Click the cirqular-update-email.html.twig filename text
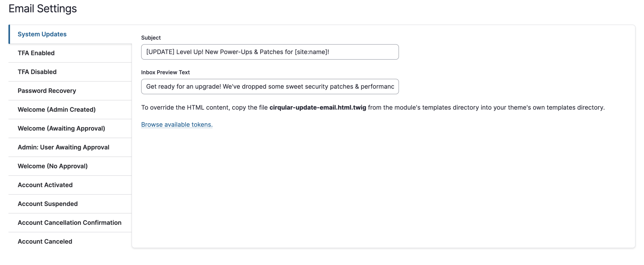 pyautogui.click(x=318, y=108)
